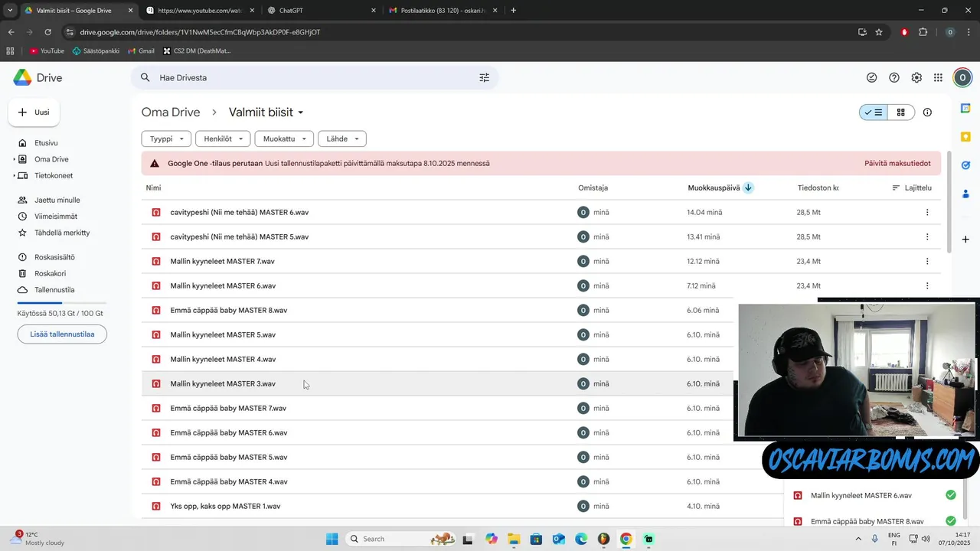Open Muokattu filter dropdown

285,139
